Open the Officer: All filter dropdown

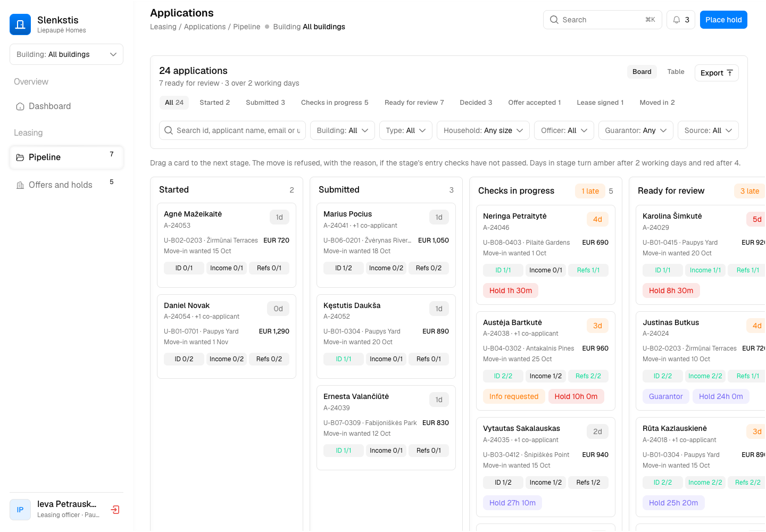pyautogui.click(x=564, y=130)
